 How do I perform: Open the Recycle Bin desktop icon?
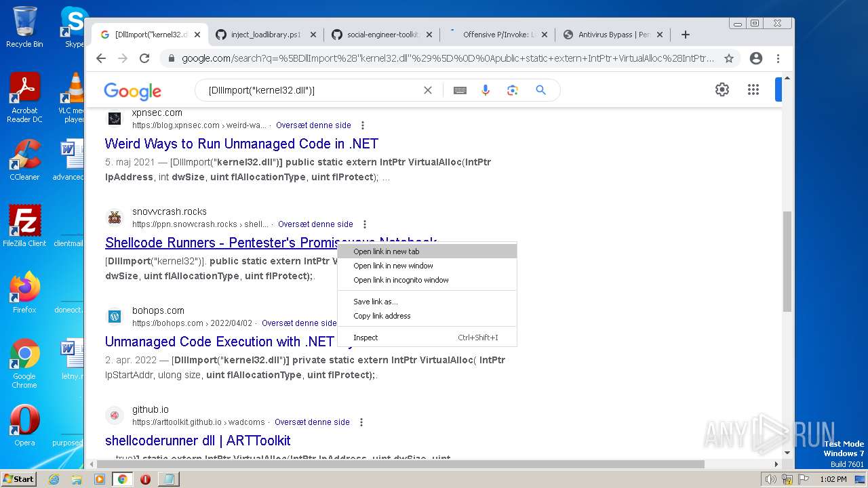coord(24,27)
